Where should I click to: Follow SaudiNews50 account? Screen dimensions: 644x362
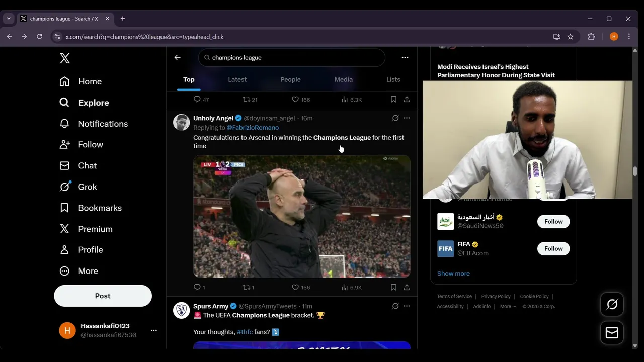click(x=553, y=222)
